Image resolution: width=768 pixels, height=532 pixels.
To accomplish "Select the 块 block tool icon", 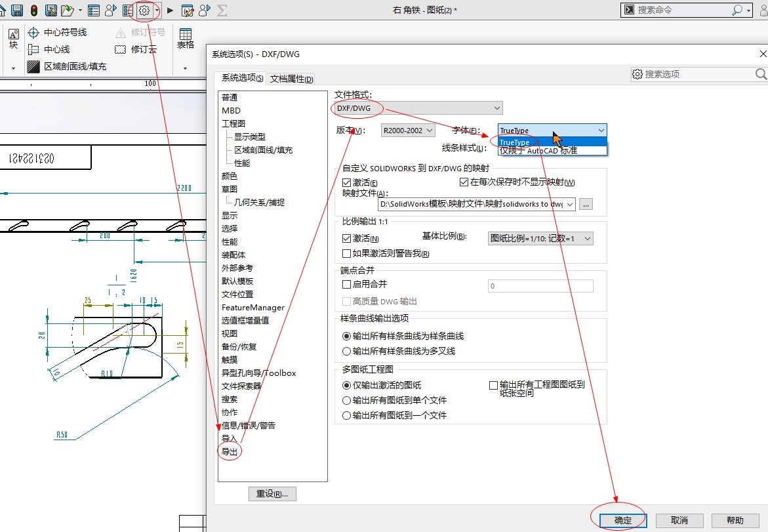I will click(x=13, y=38).
